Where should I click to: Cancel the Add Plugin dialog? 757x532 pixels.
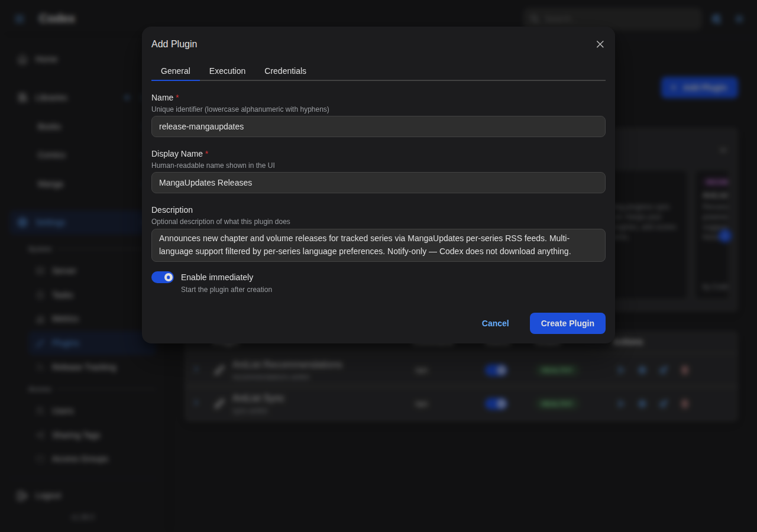(495, 323)
